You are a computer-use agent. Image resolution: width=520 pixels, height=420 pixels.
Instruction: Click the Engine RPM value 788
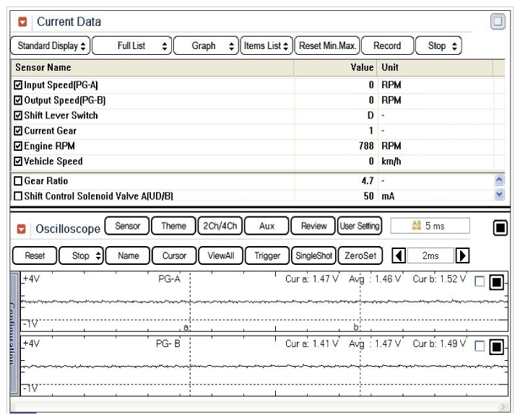[x=366, y=146]
